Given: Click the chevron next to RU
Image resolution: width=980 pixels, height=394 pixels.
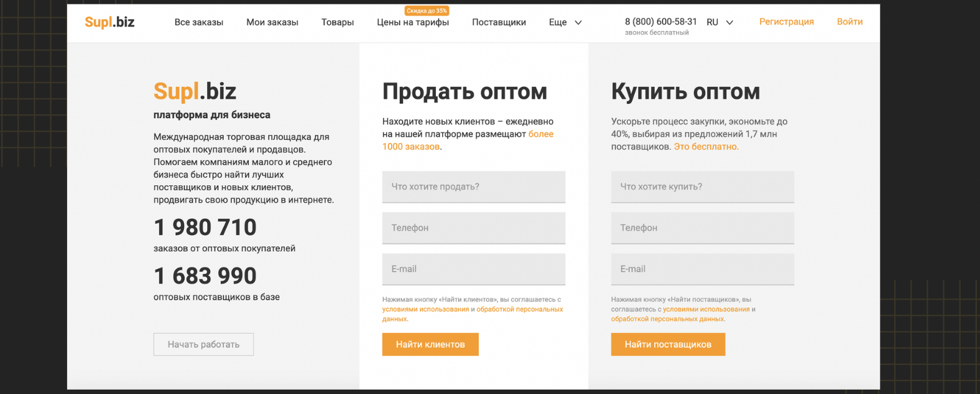Looking at the screenshot, I should tap(730, 22).
